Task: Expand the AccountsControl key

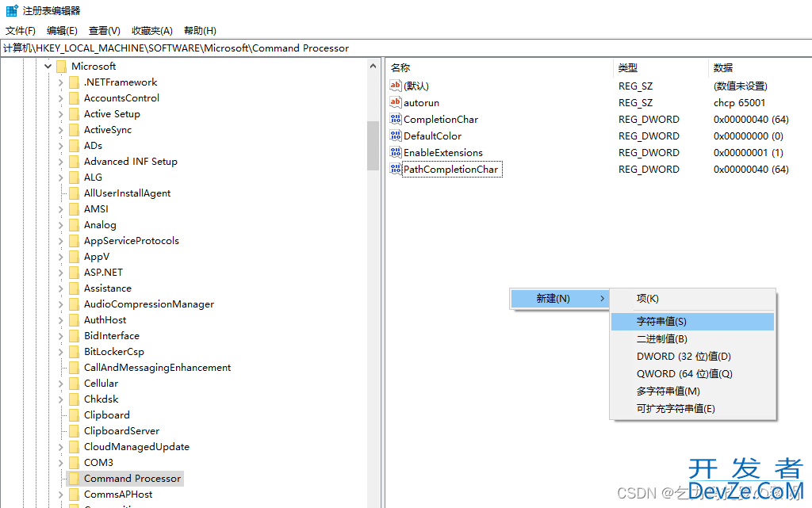Action: (x=60, y=98)
